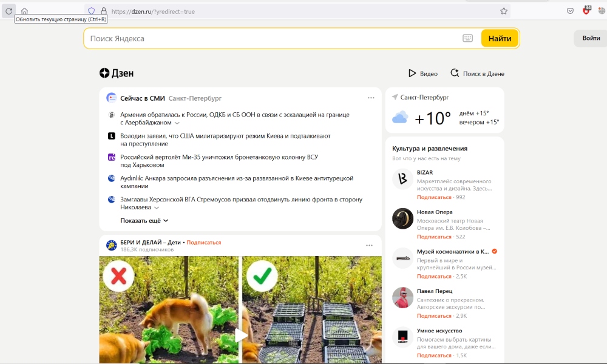Click the Дзен logo
The width and height of the screenshot is (607, 364).
[117, 73]
